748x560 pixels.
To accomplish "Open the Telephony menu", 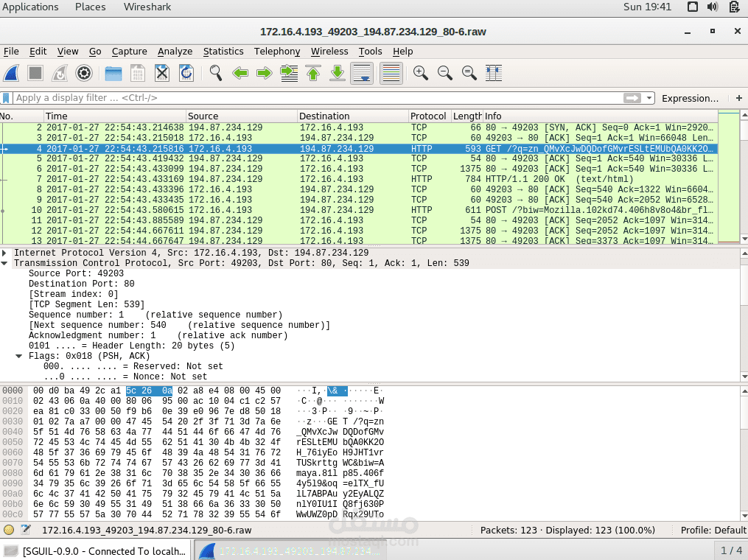I will click(x=277, y=52).
